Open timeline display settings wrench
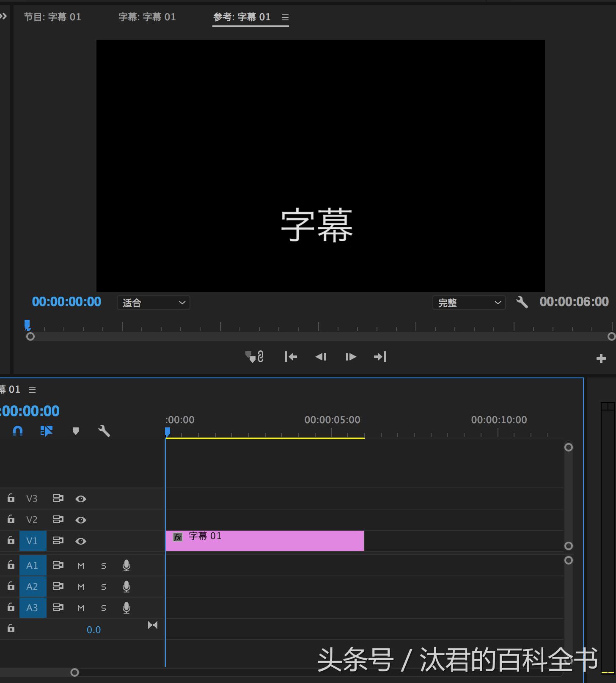616x683 pixels. click(x=104, y=431)
